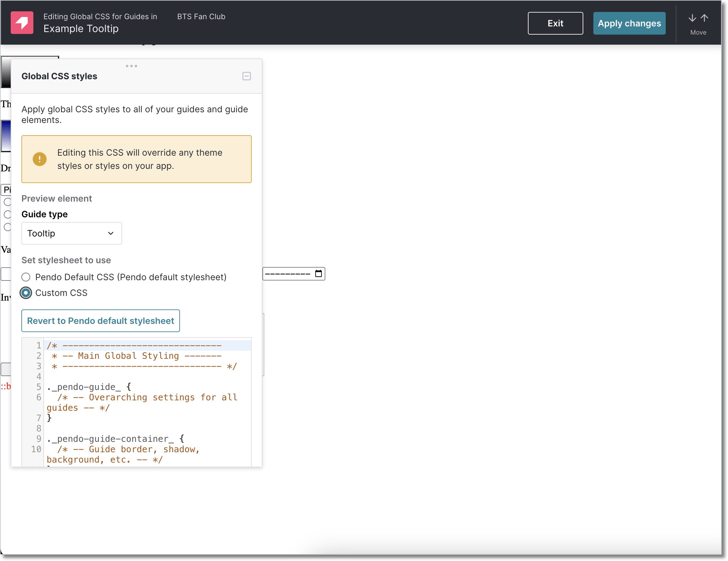Click the chevron arrow in Guide type selector
This screenshot has height=561, width=728.
click(x=111, y=234)
